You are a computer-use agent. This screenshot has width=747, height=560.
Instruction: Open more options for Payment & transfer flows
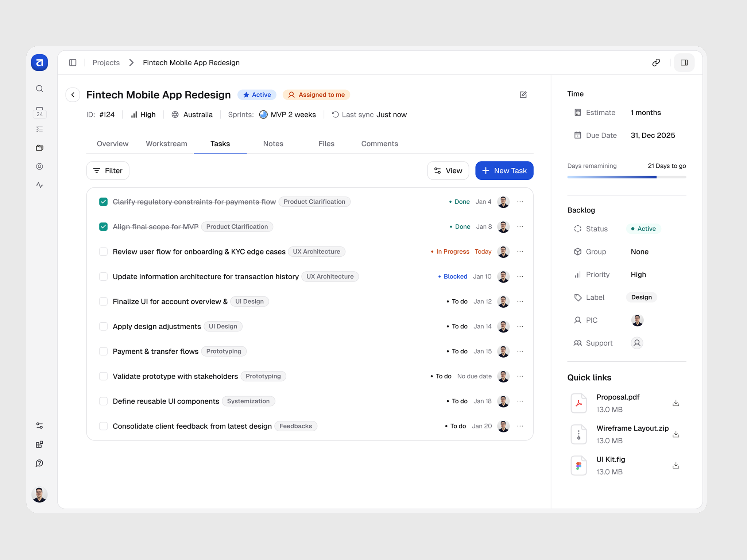tap(520, 351)
